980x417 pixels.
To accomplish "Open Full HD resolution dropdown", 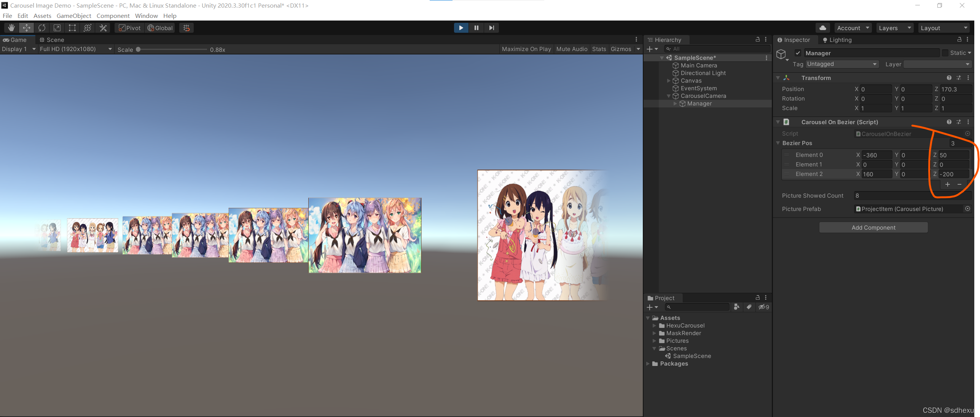I will [x=75, y=49].
